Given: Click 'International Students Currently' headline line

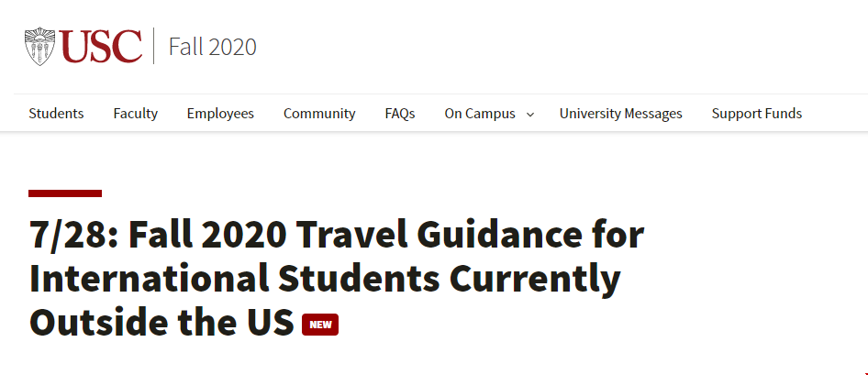Looking at the screenshot, I should pyautogui.click(x=326, y=280).
